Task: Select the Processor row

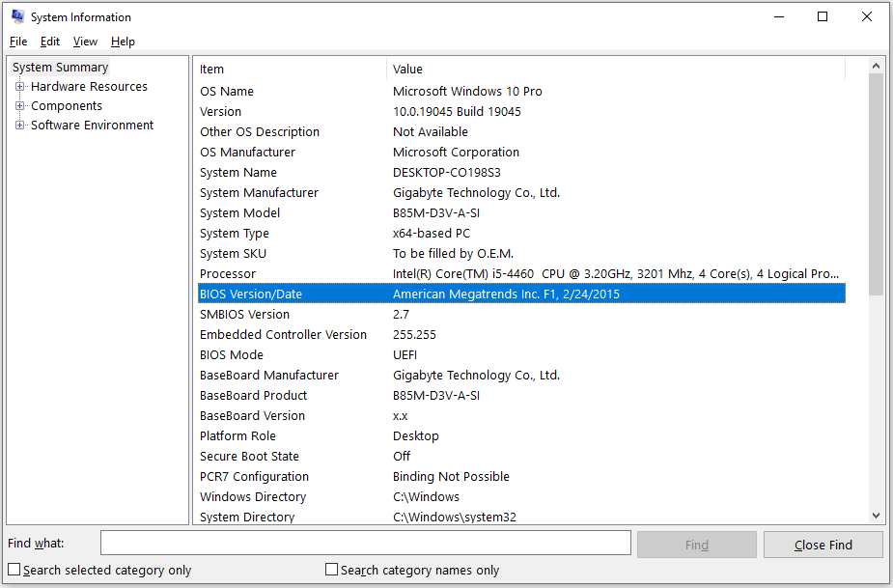Action: [521, 273]
